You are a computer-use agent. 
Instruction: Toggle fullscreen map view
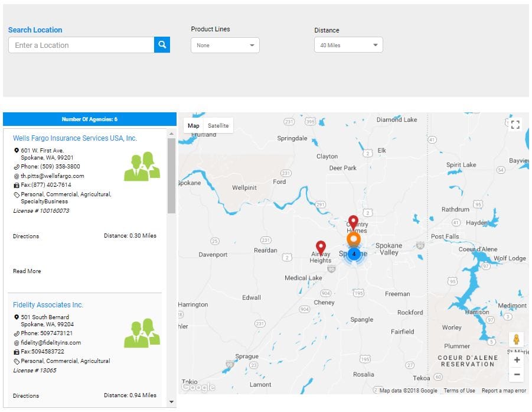[x=515, y=125]
